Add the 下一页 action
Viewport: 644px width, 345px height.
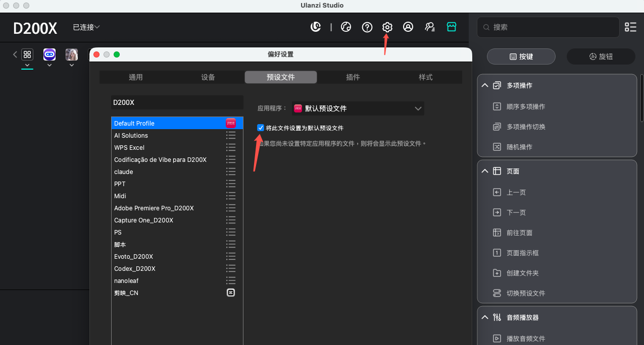pos(516,212)
